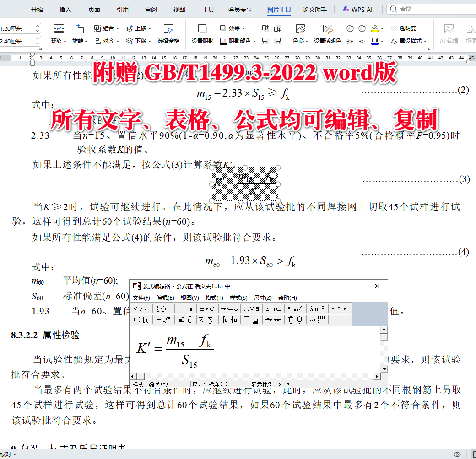Open the embellishments palette
This screenshot has height=459, width=476.
point(185,309)
